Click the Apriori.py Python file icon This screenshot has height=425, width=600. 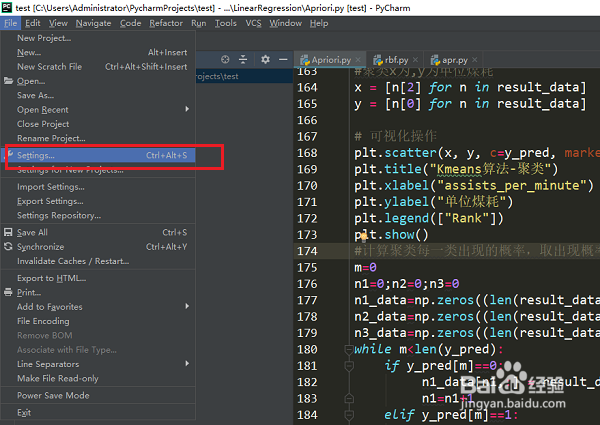[305, 60]
